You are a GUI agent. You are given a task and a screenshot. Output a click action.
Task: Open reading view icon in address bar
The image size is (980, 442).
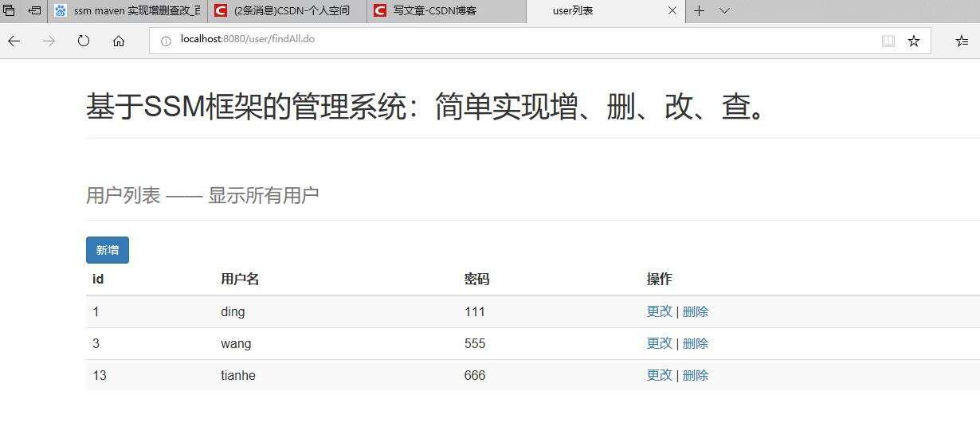tap(888, 41)
